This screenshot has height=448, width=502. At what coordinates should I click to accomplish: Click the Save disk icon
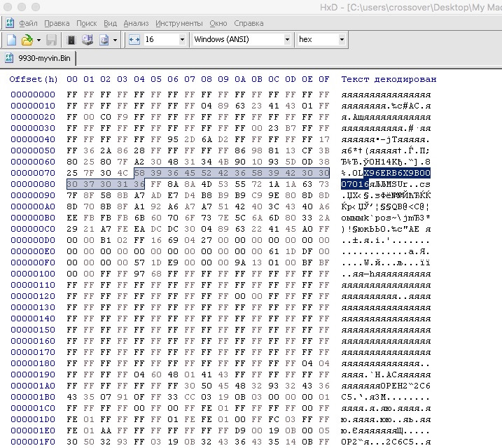pos(51,40)
